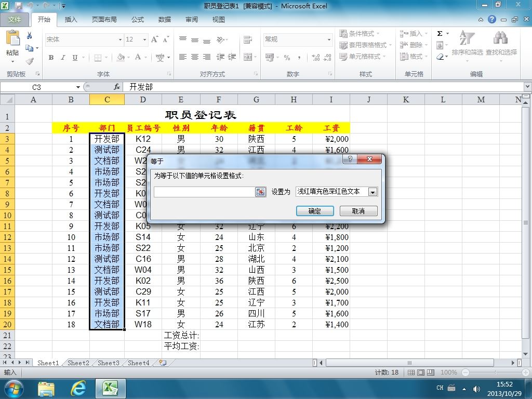Viewport: 532px width, 399px height.
Task: Click the Accounting currency format icon
Action: tap(270, 57)
